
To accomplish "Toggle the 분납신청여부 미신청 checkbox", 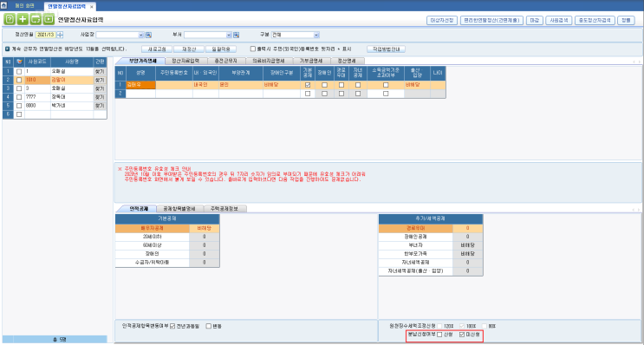I will pos(462,335).
